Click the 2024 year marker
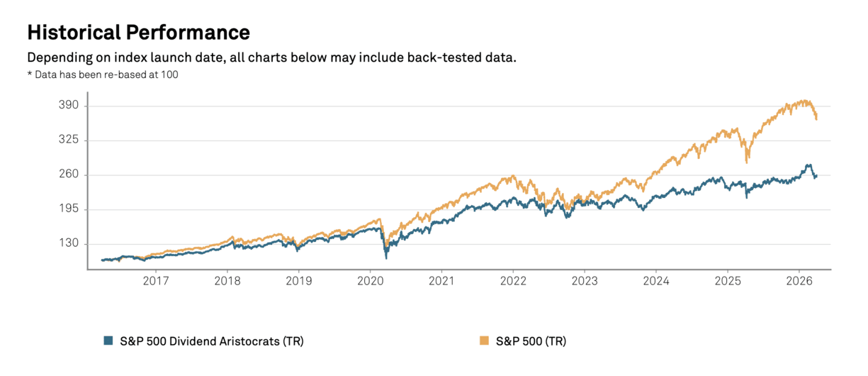The width and height of the screenshot is (868, 376). pos(655,281)
